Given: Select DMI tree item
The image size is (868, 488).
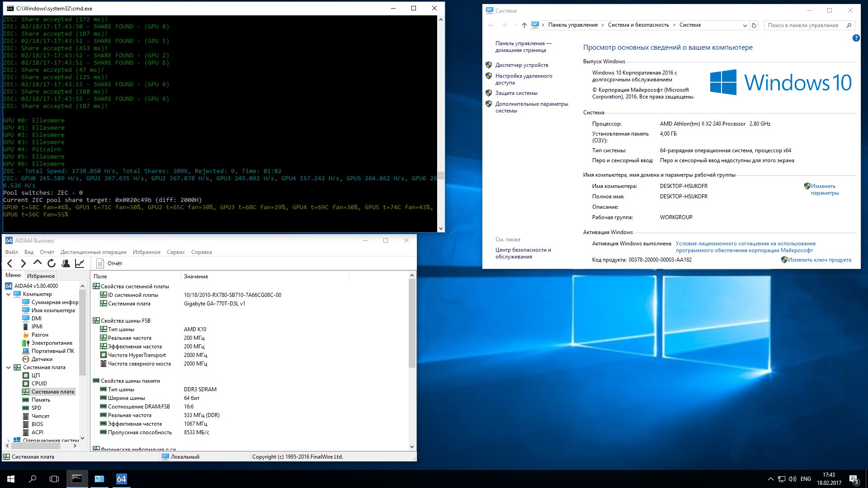Looking at the screenshot, I should coord(32,319).
